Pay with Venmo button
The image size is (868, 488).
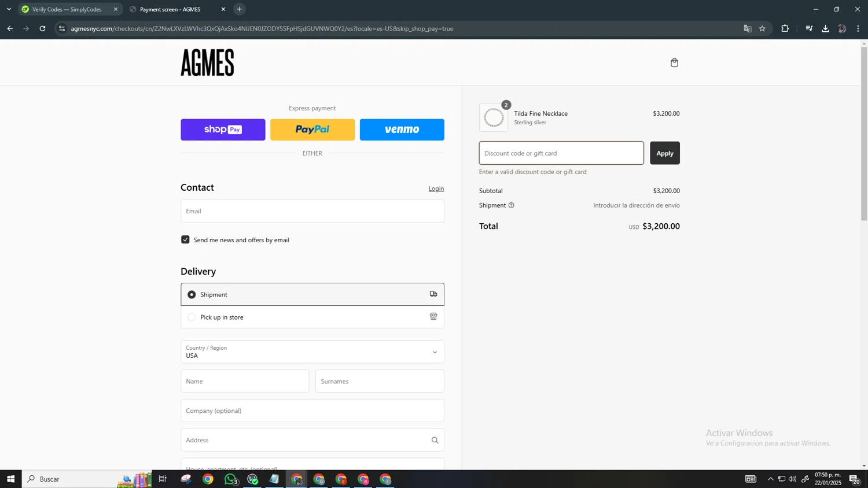pyautogui.click(x=402, y=130)
